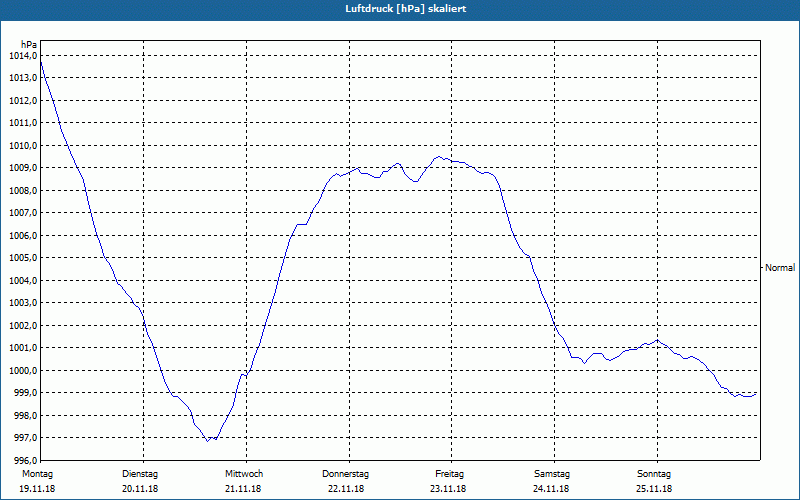800x500 pixels.
Task: Select the 997,0 axis value
Action: click(x=25, y=438)
